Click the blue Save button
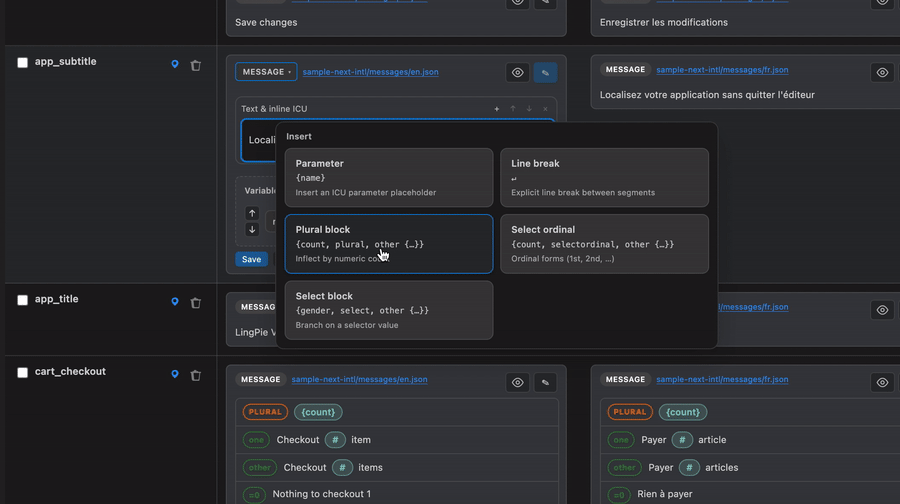The width and height of the screenshot is (900, 504). pos(251,259)
